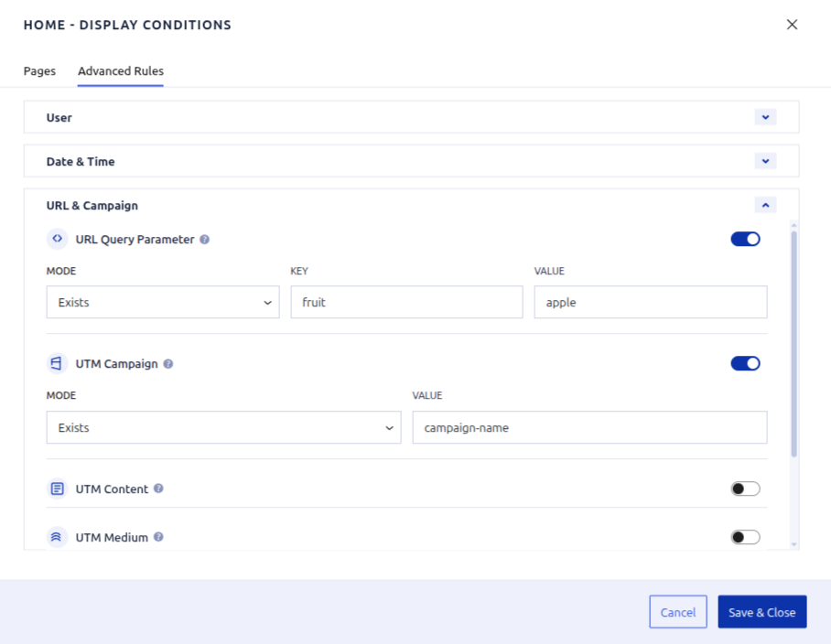Disable the URL Query Parameter rule toggle
The image size is (831, 644).
tap(745, 238)
